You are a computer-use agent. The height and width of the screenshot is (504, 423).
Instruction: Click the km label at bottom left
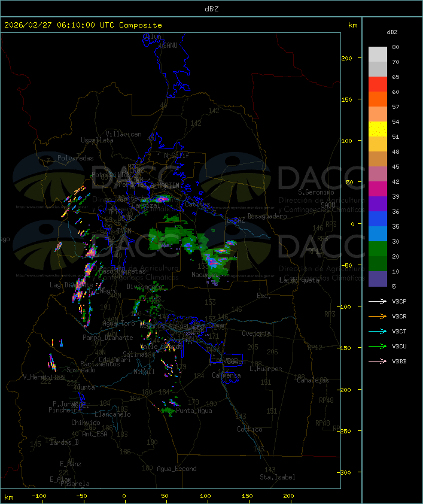coord(8,497)
